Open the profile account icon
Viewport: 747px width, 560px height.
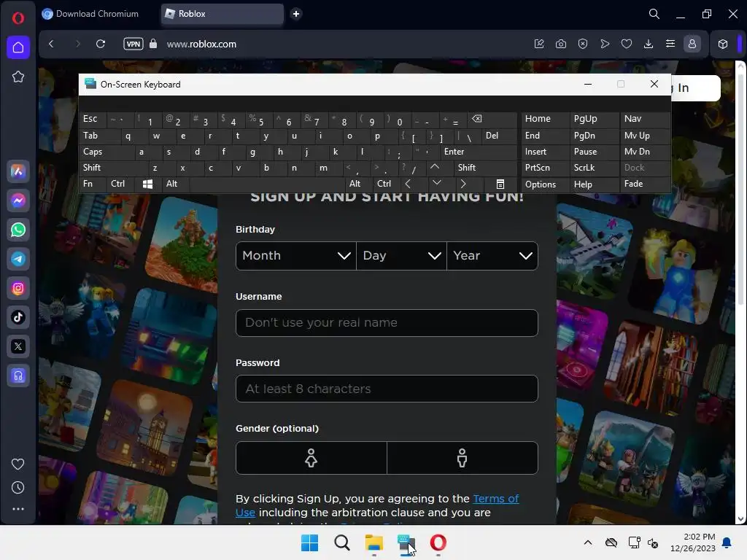click(692, 44)
